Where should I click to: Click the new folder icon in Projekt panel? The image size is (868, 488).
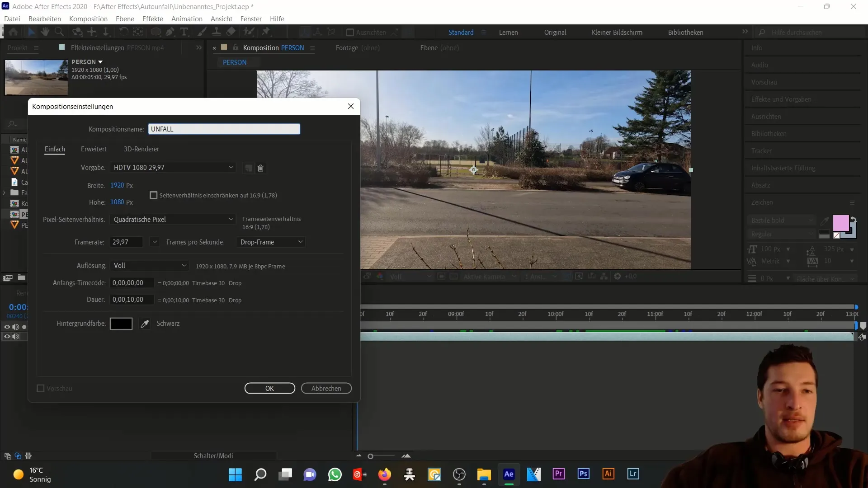pos(22,277)
